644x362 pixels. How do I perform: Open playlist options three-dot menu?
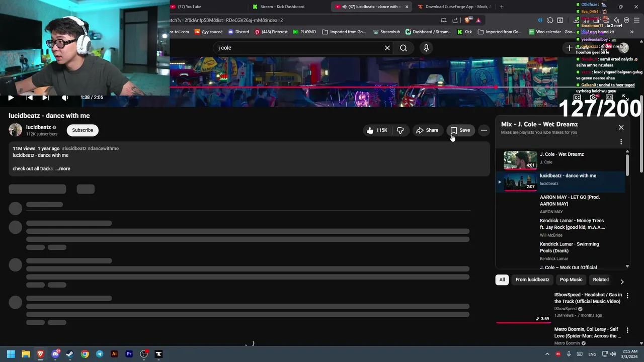tap(621, 142)
